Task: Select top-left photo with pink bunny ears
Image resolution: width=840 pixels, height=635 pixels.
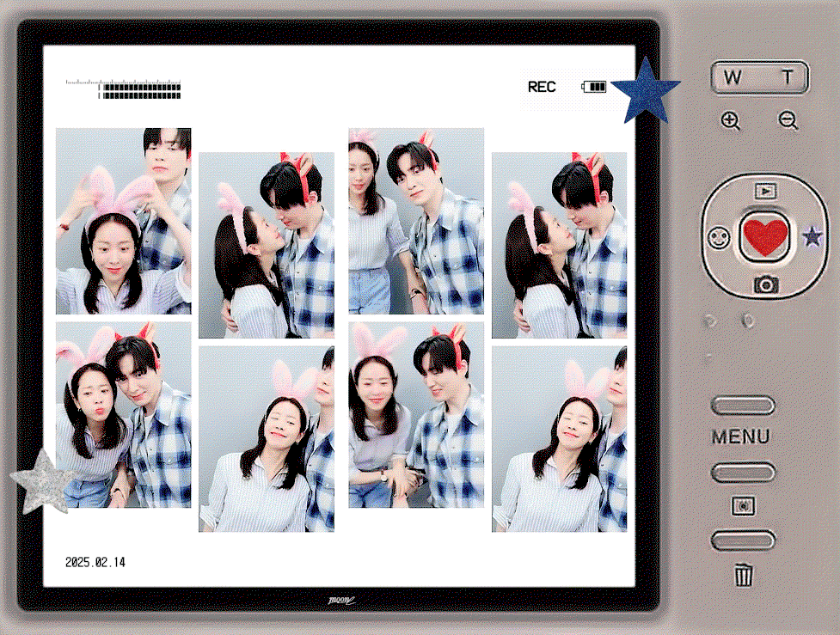Action: tap(124, 221)
